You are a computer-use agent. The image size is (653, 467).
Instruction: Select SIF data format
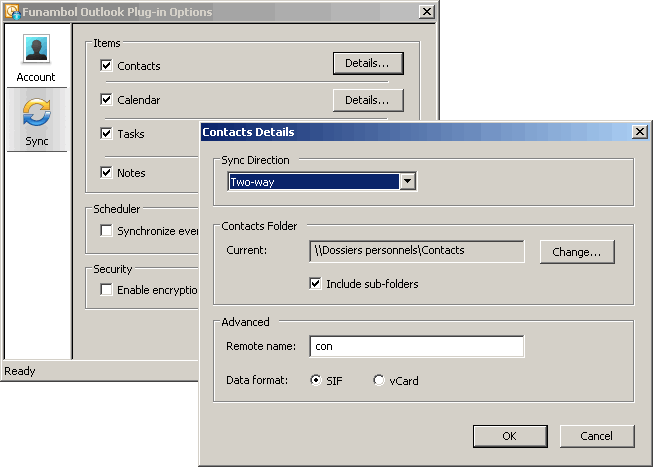coord(316,380)
